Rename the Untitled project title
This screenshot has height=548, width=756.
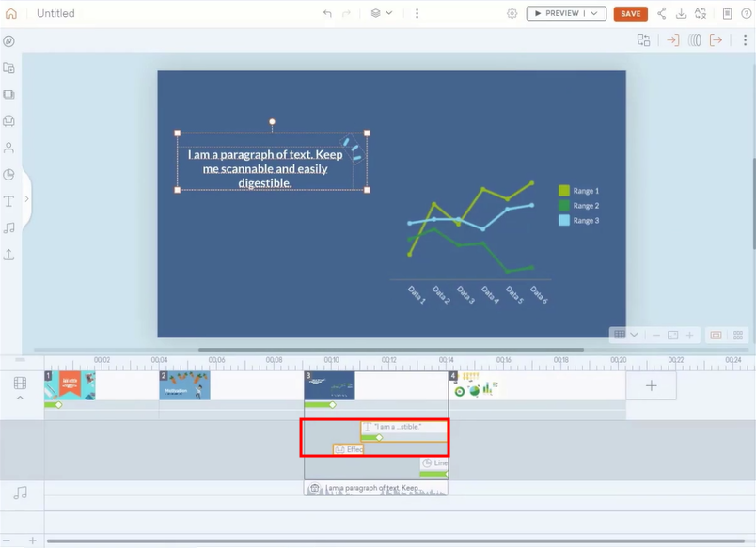[x=55, y=13]
